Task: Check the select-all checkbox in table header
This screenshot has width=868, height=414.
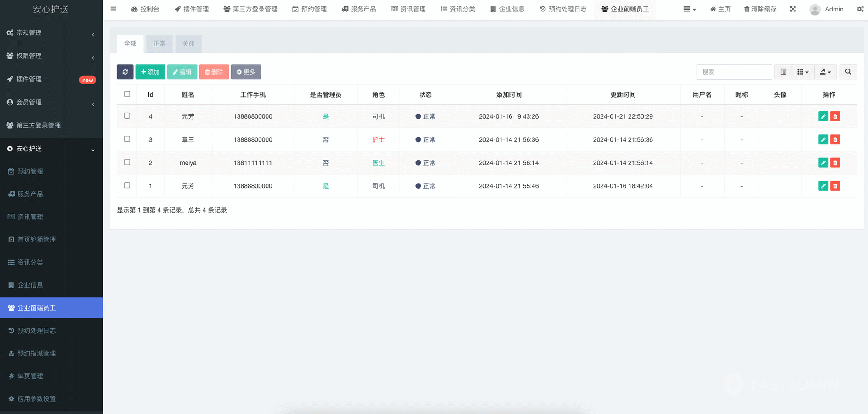Action: [x=127, y=94]
